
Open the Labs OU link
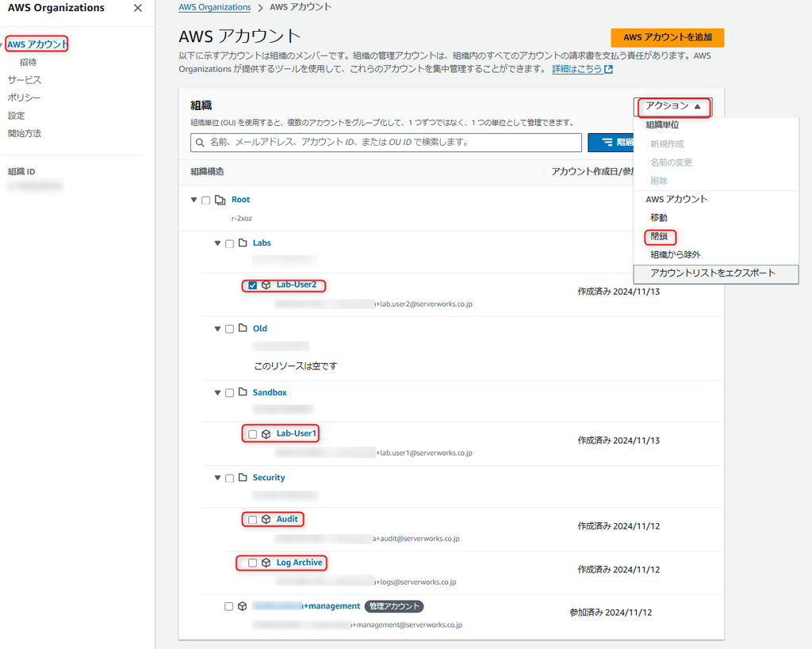coord(262,242)
